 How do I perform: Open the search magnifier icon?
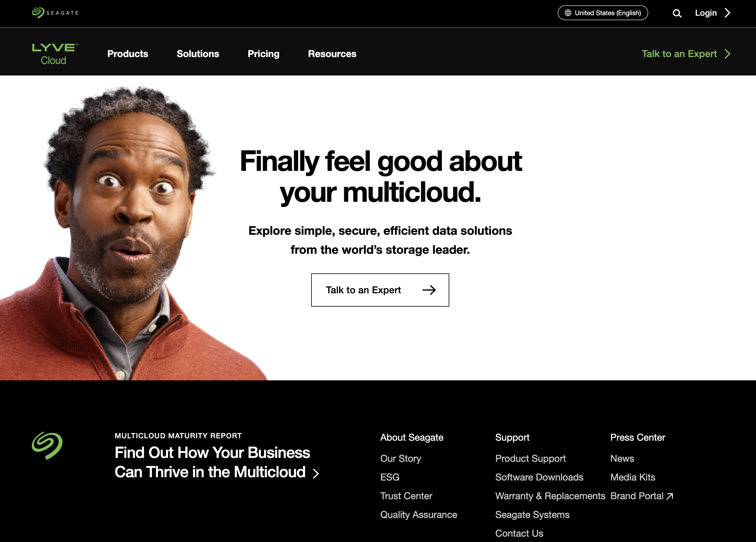[x=677, y=13]
